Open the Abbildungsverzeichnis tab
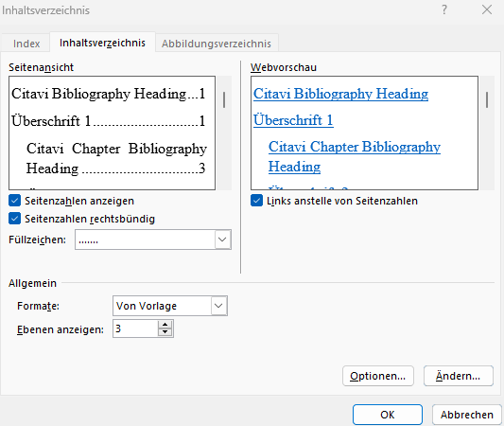Viewport: 504px width, 426px height. pyautogui.click(x=217, y=44)
